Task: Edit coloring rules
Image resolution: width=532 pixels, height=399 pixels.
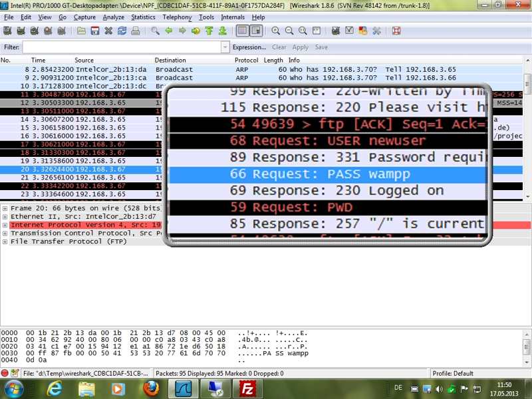Action: tap(362, 31)
